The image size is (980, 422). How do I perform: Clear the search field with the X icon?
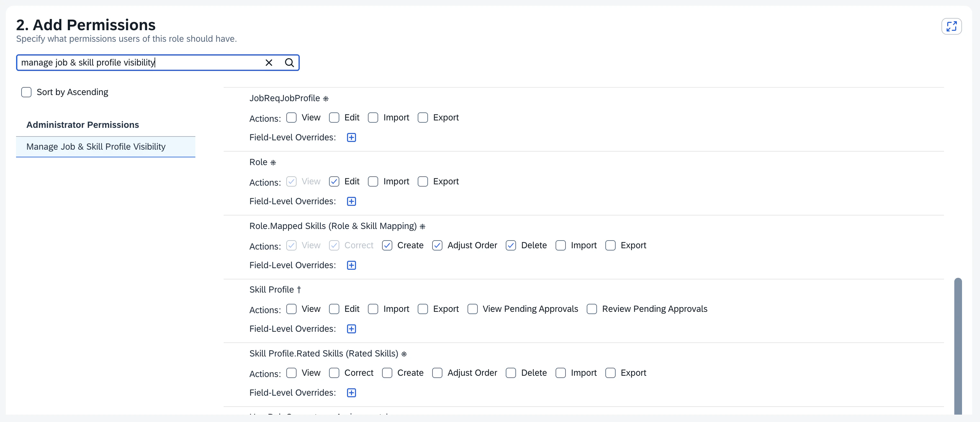point(269,63)
